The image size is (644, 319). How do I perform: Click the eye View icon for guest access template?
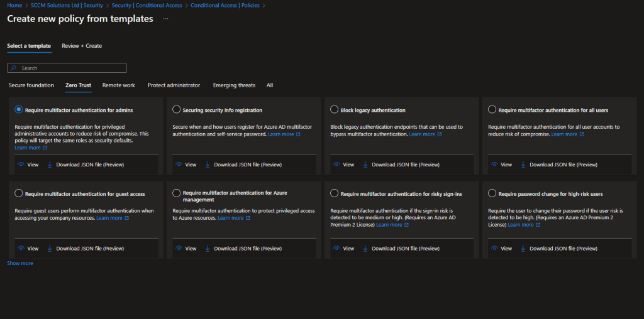tap(21, 248)
